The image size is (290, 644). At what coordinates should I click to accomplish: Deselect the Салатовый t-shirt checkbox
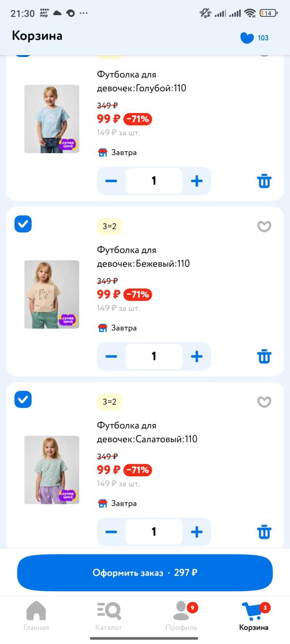(23, 400)
